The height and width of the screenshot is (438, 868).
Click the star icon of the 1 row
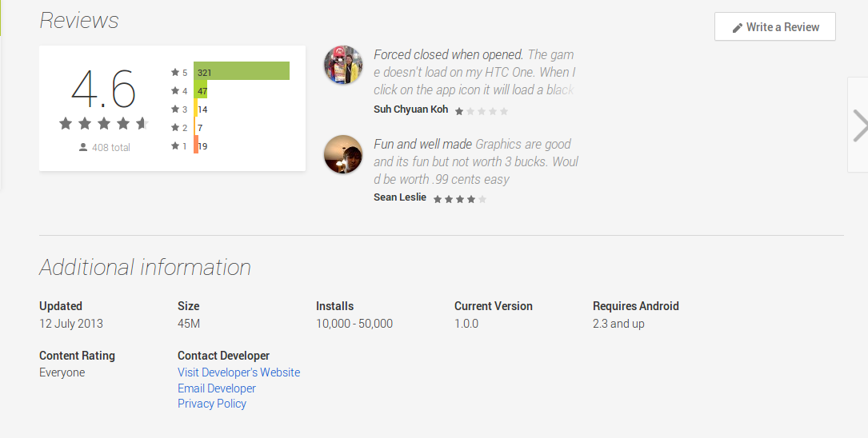[175, 146]
